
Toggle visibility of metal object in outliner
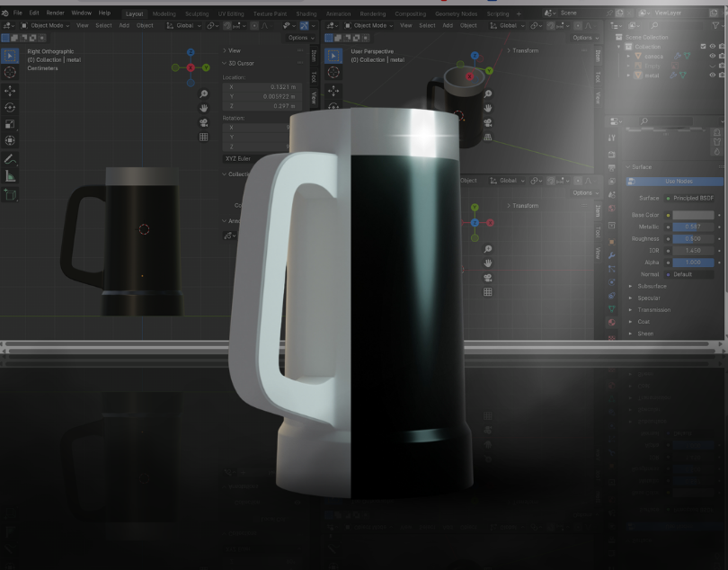[x=712, y=76]
